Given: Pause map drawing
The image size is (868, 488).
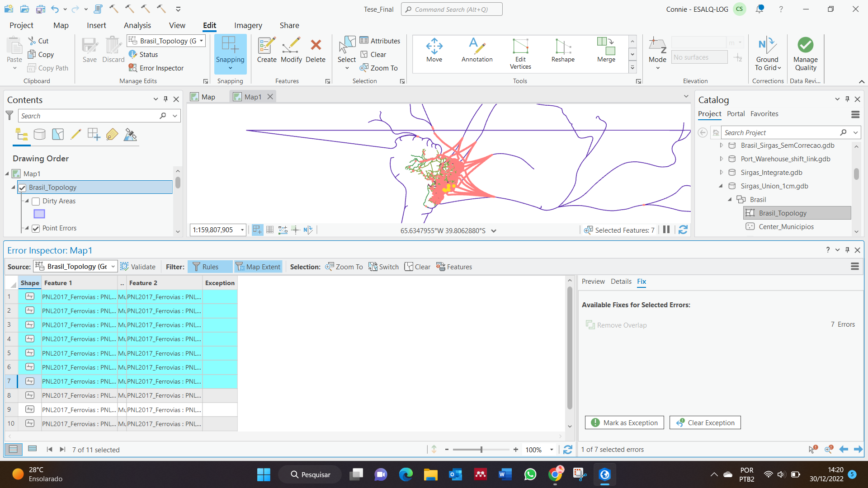Looking at the screenshot, I should click(666, 230).
